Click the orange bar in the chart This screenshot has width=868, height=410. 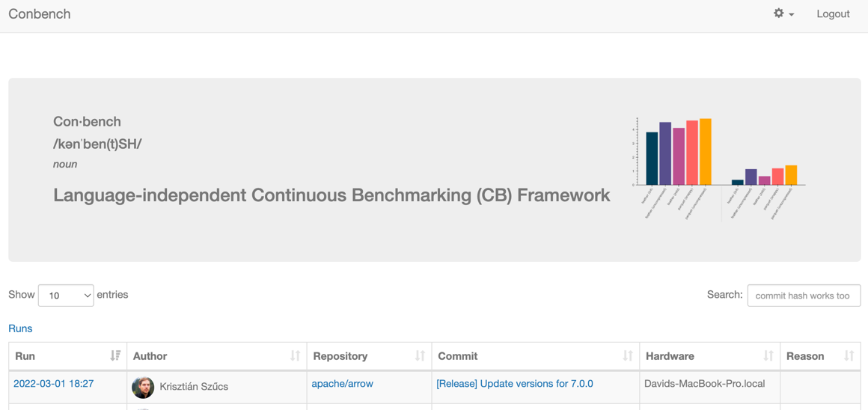click(705, 151)
